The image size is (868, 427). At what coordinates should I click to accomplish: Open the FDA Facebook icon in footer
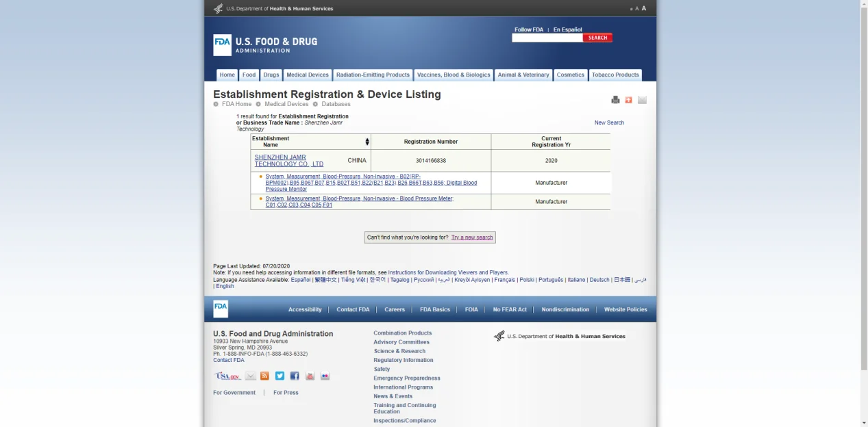[295, 376]
